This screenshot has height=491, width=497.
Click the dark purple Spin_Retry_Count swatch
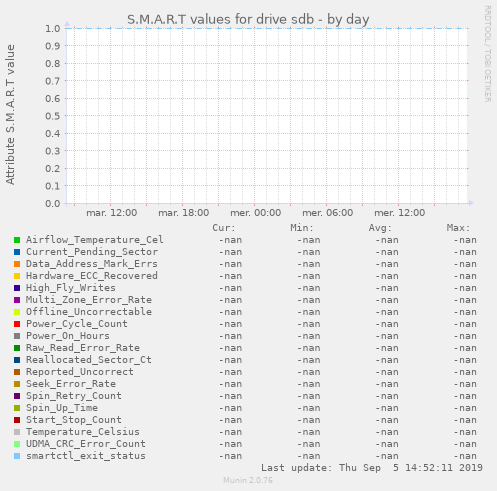pos(17,396)
